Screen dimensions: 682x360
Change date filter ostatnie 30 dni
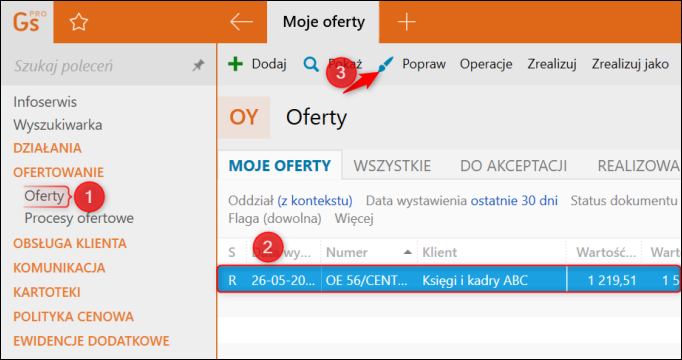[514, 201]
